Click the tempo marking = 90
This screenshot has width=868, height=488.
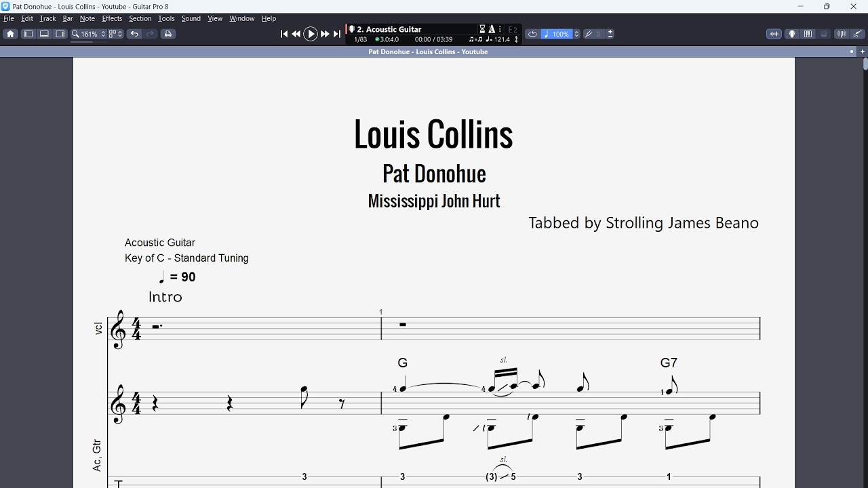coord(177,277)
